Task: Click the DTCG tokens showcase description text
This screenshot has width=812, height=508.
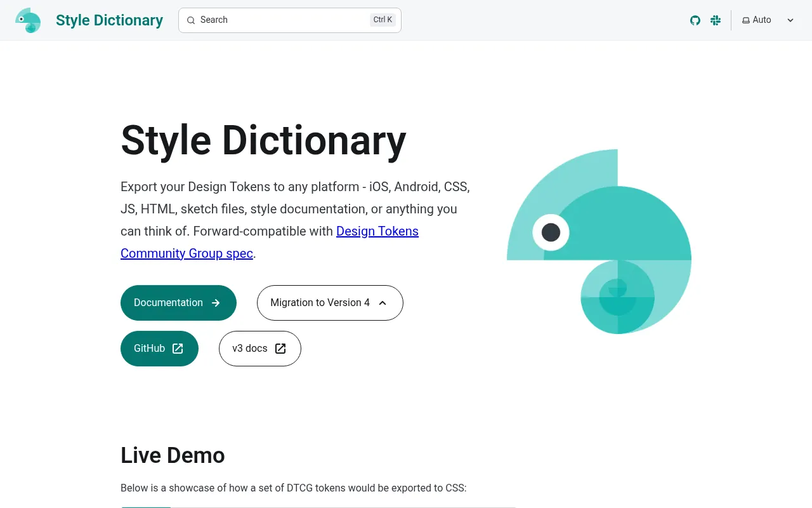Action: (x=293, y=488)
